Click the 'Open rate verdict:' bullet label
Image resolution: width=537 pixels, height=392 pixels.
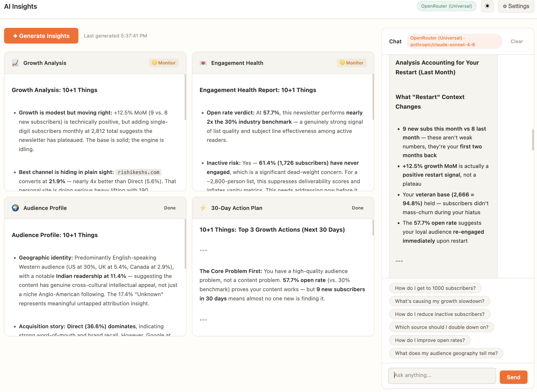pos(231,113)
